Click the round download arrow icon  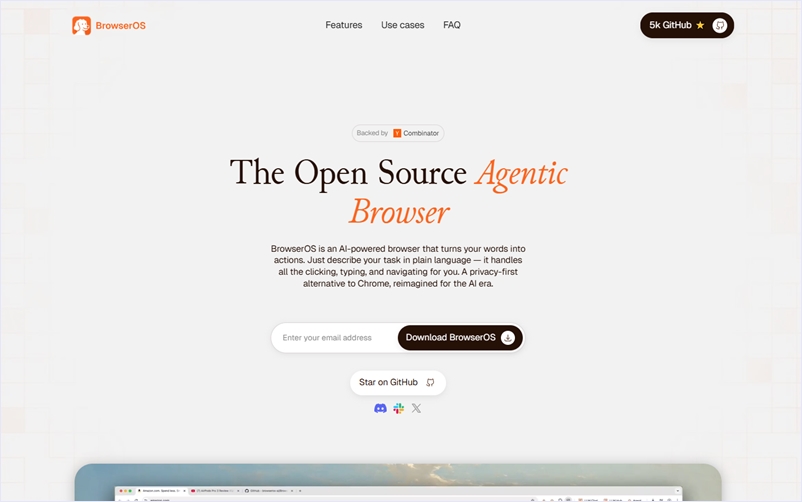point(508,338)
